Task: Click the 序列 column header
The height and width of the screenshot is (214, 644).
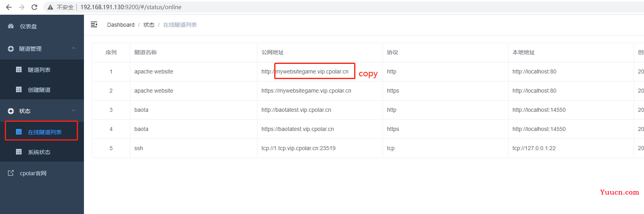Action: click(111, 52)
